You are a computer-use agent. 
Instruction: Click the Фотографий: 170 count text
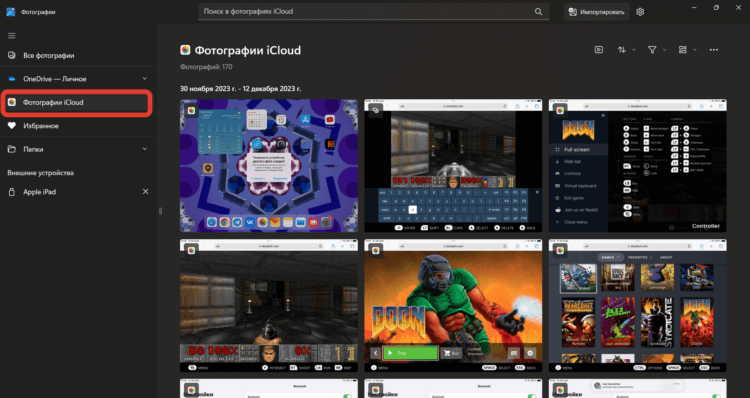(206, 67)
